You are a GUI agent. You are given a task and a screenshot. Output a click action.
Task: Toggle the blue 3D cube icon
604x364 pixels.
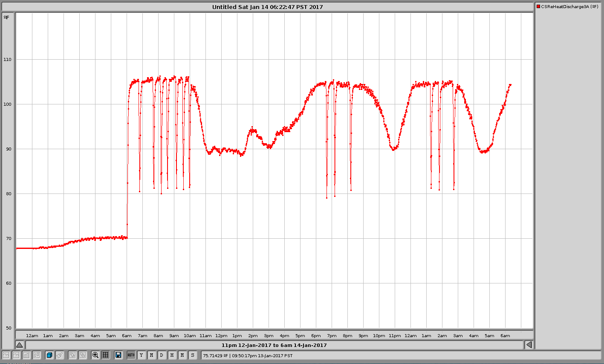click(x=49, y=355)
